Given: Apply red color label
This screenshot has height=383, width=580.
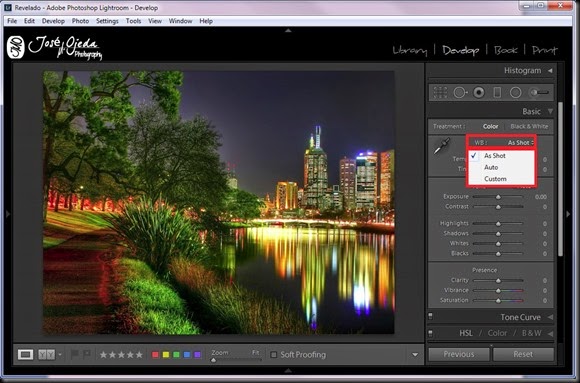Looking at the screenshot, I should tap(155, 355).
